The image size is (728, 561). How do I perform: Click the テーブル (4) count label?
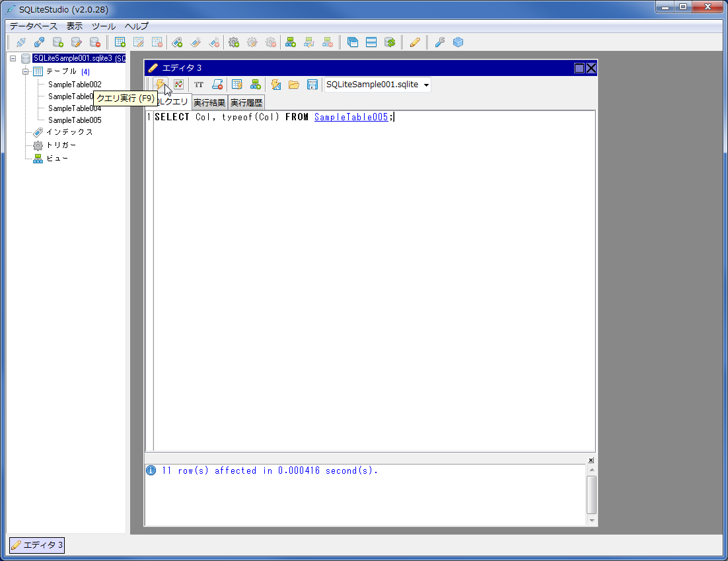pyautogui.click(x=85, y=71)
